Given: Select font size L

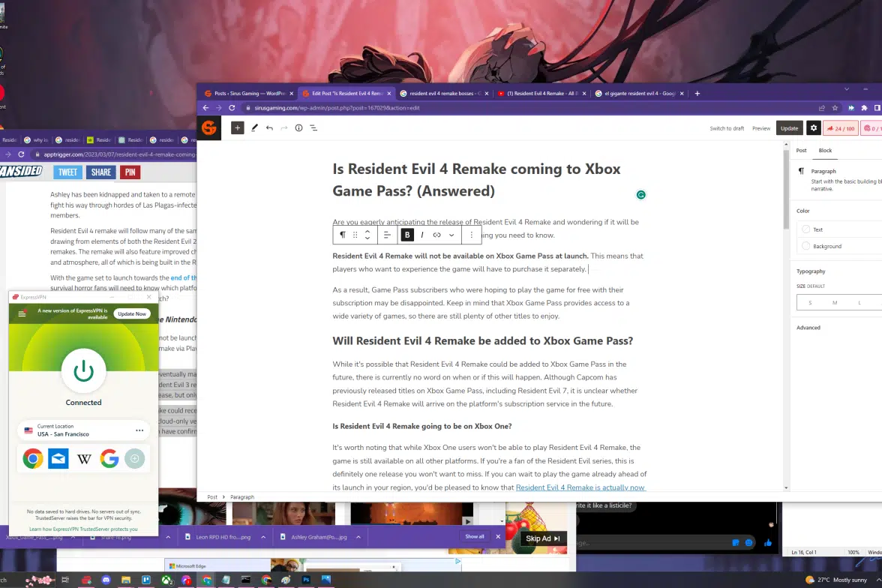Looking at the screenshot, I should coord(859,303).
